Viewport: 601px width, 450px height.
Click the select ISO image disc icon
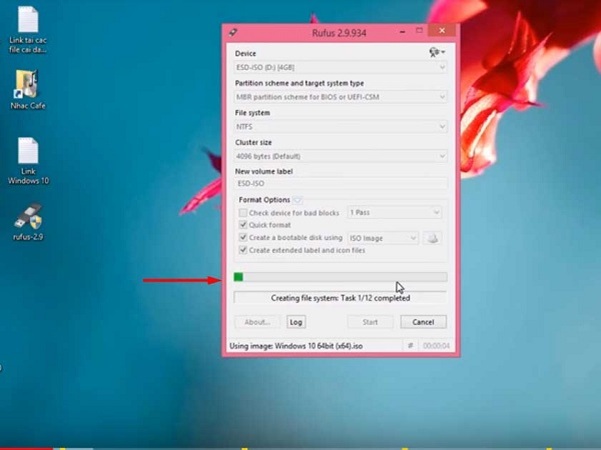tap(432, 238)
